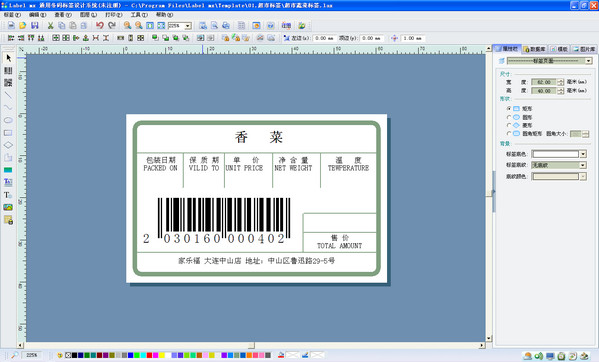Click the PACKED ON text on label

click(x=160, y=168)
